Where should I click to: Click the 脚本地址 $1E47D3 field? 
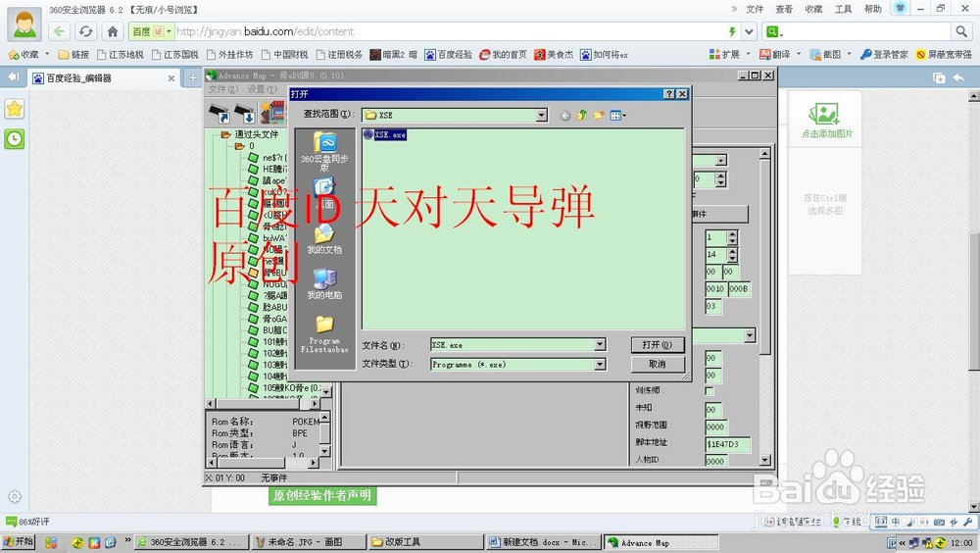tap(727, 444)
